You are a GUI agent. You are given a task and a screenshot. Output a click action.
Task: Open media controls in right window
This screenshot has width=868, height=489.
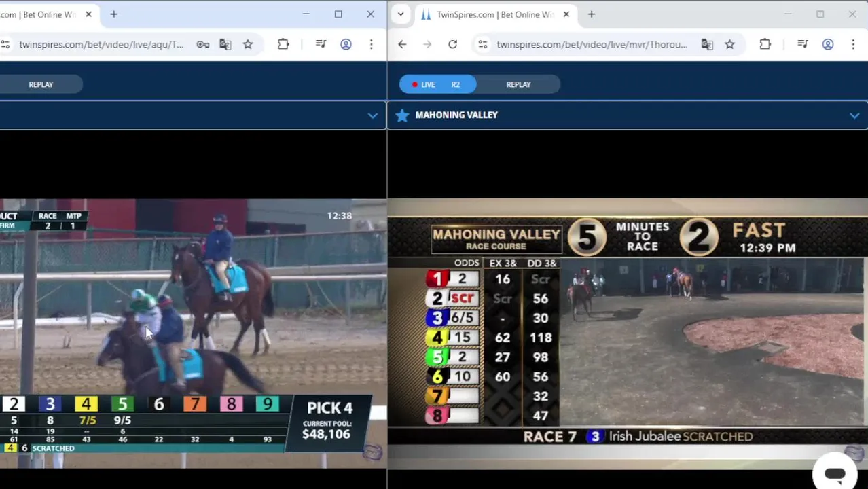tap(803, 44)
